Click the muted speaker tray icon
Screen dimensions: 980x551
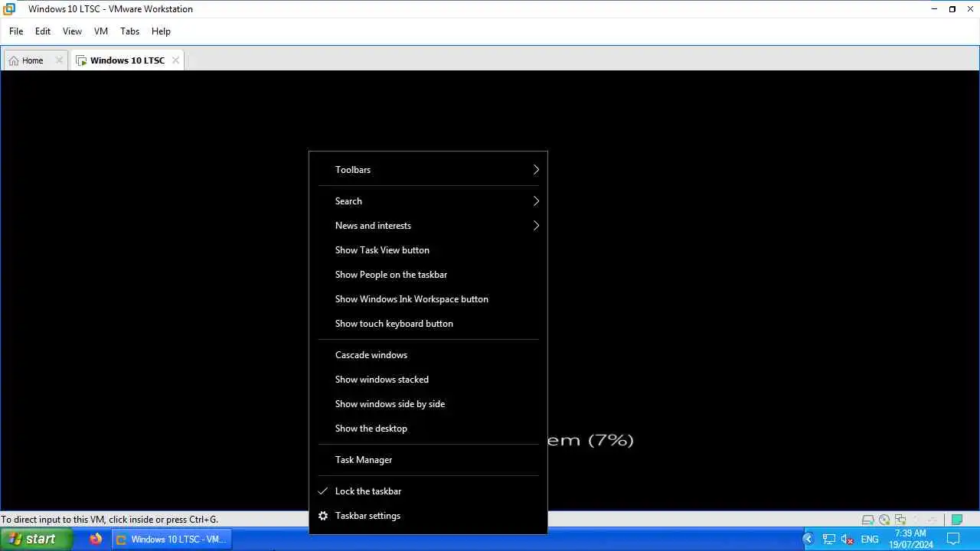(x=848, y=540)
